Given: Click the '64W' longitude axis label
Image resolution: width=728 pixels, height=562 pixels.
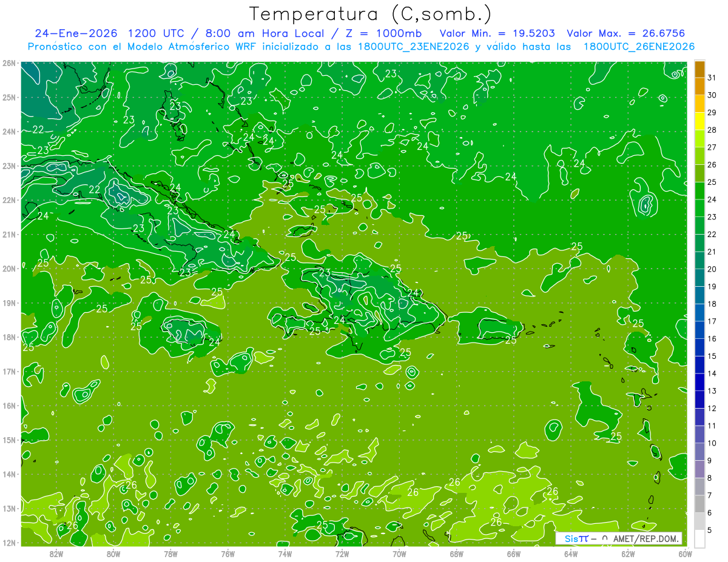Looking at the screenshot, I should pos(571,553).
